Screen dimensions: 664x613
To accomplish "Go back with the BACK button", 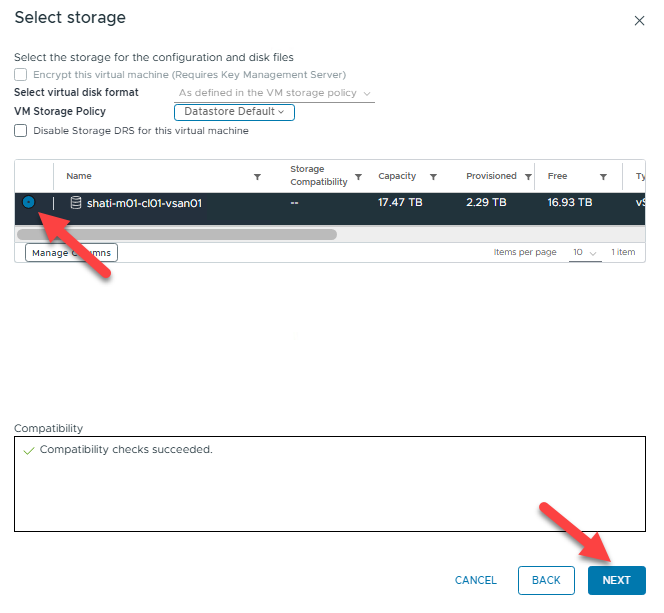I will coord(546,580).
